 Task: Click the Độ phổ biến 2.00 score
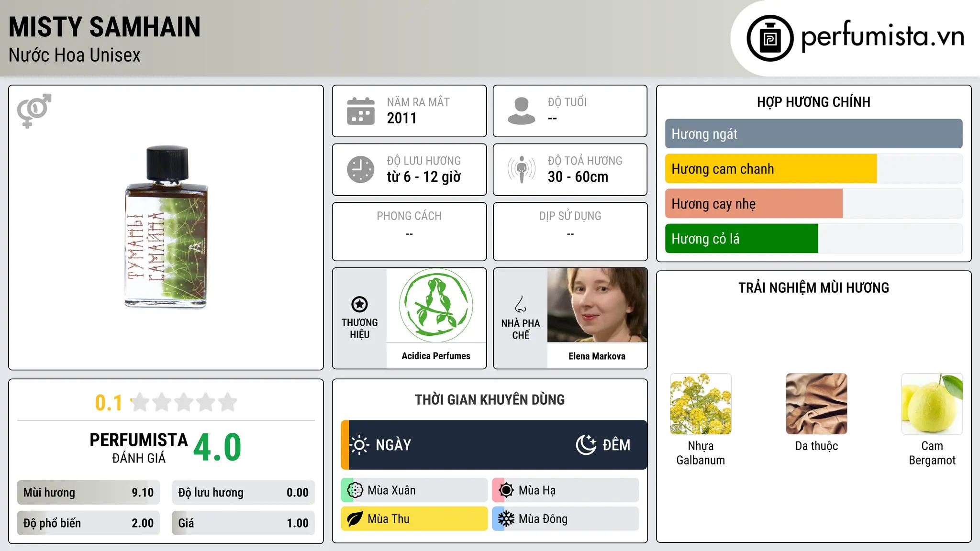[89, 523]
